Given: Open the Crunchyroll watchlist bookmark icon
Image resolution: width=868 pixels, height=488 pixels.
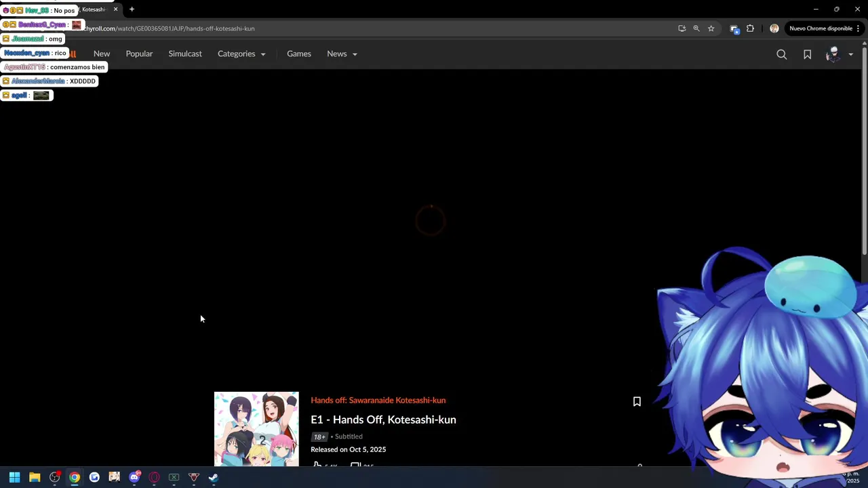Looking at the screenshot, I should 807,54.
